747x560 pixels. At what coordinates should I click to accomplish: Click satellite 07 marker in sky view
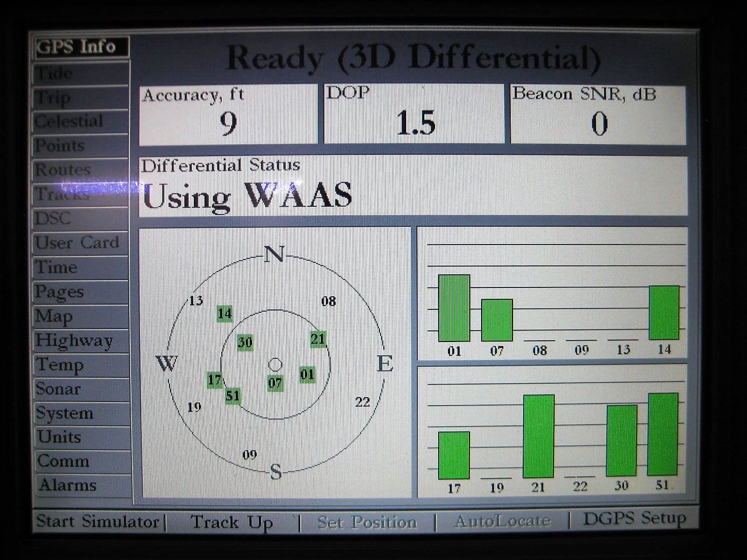coord(275,384)
